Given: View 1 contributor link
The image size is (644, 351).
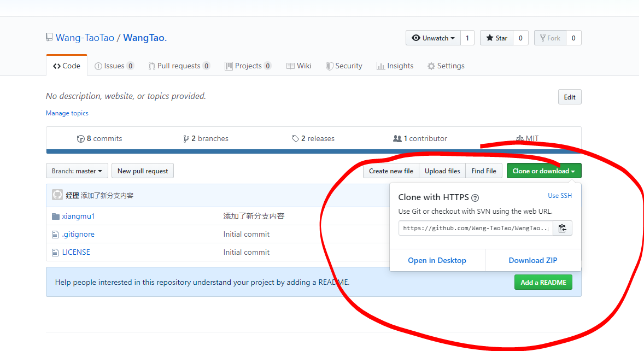Looking at the screenshot, I should click(420, 139).
